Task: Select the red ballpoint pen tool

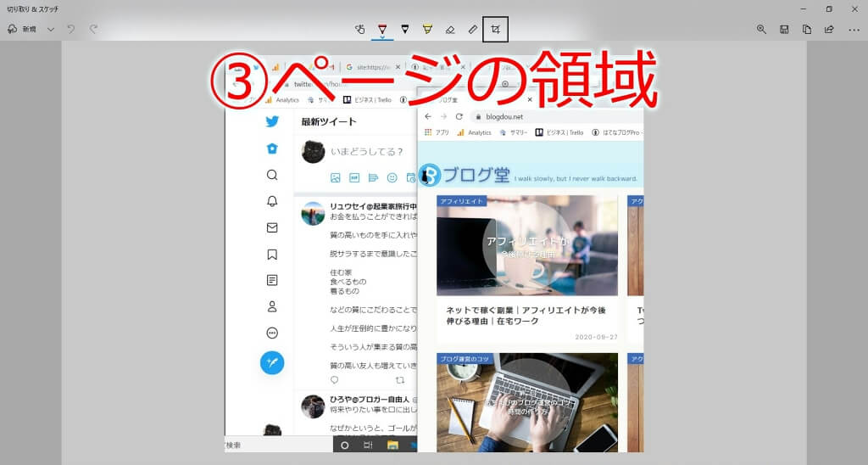Action: pos(382,30)
